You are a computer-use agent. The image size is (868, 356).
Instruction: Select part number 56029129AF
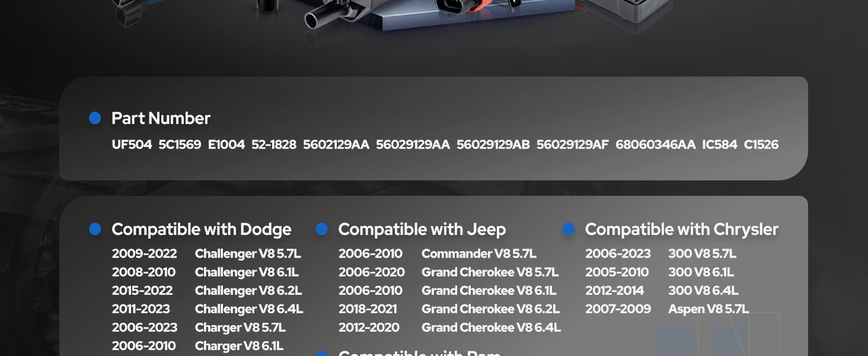click(573, 144)
